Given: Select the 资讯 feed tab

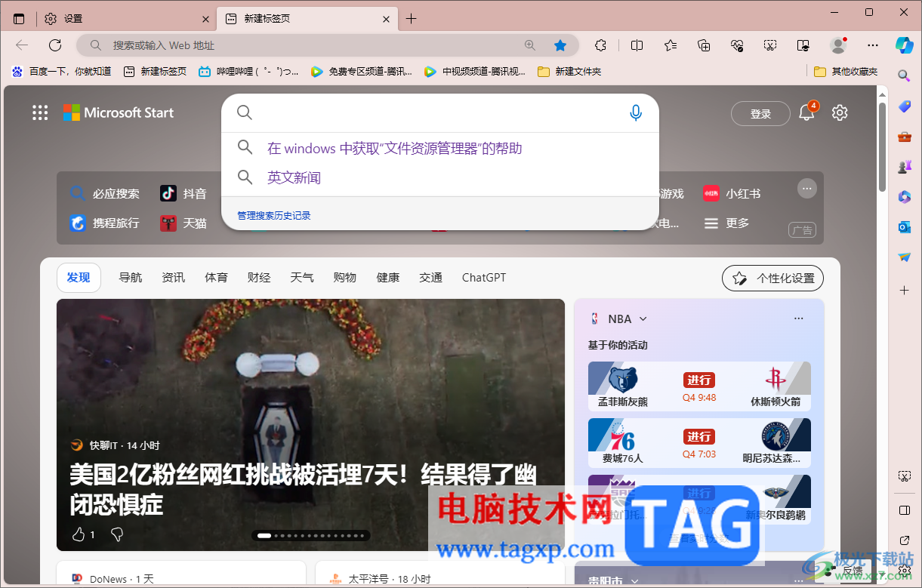Looking at the screenshot, I should click(174, 278).
